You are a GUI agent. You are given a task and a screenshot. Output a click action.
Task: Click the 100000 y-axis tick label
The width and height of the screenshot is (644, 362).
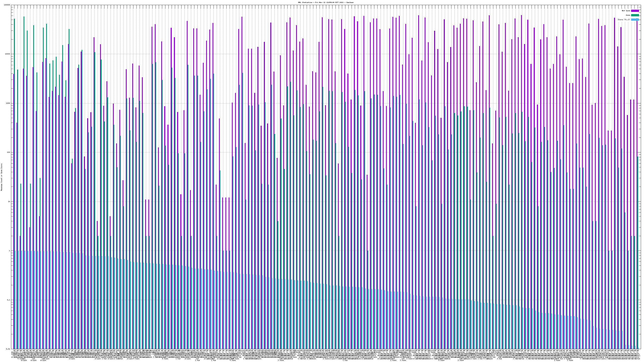point(7,5)
